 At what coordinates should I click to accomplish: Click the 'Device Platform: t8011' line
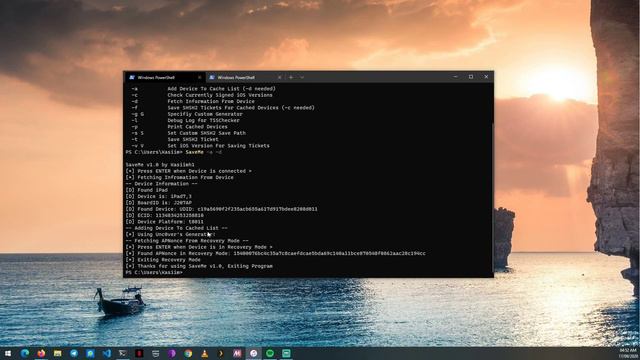point(164,222)
